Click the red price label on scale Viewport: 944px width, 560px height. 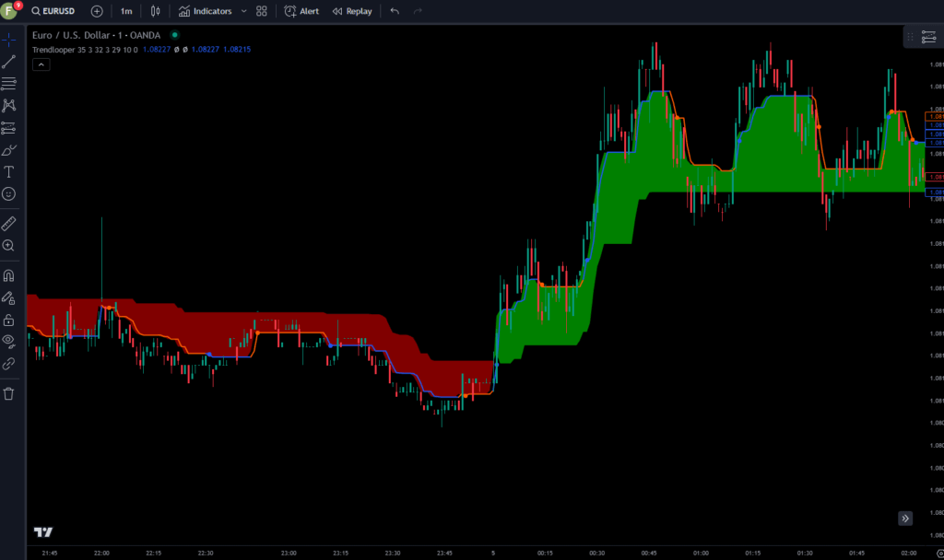pyautogui.click(x=935, y=177)
